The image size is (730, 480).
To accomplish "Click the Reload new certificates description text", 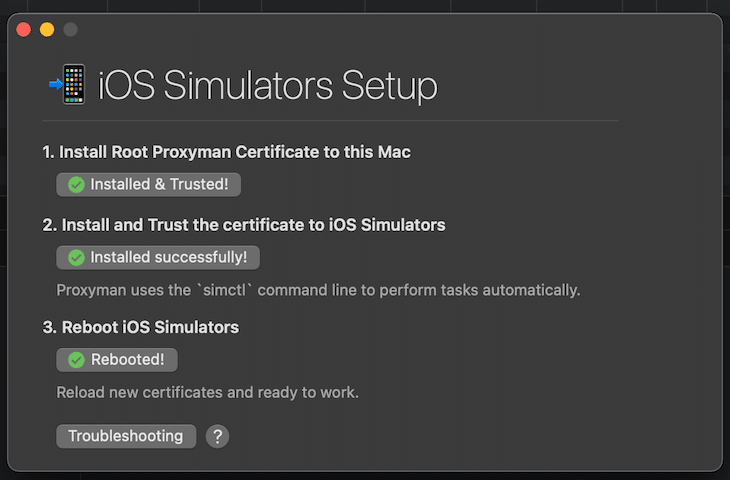I will pyautogui.click(x=207, y=392).
